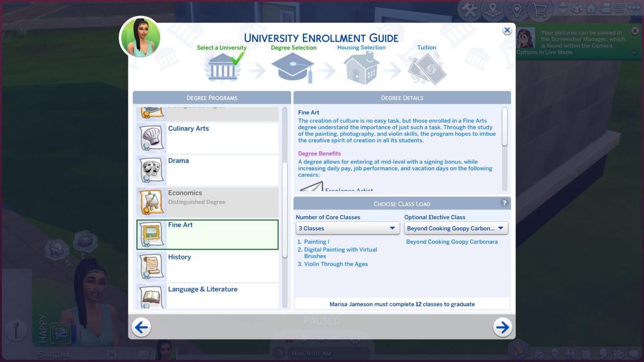Open Build Mode with the hammer icon
644x362 pixels.
[469, 8]
